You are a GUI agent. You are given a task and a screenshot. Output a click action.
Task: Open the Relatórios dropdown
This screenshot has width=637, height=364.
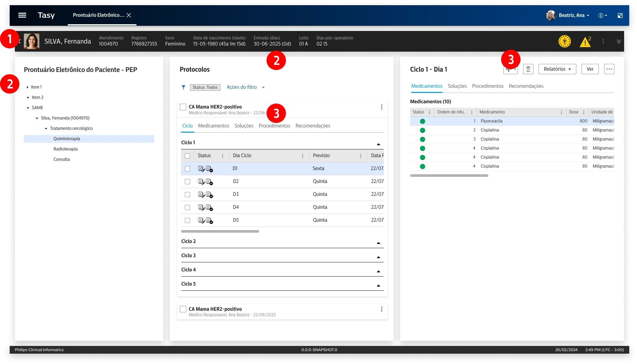(x=557, y=69)
